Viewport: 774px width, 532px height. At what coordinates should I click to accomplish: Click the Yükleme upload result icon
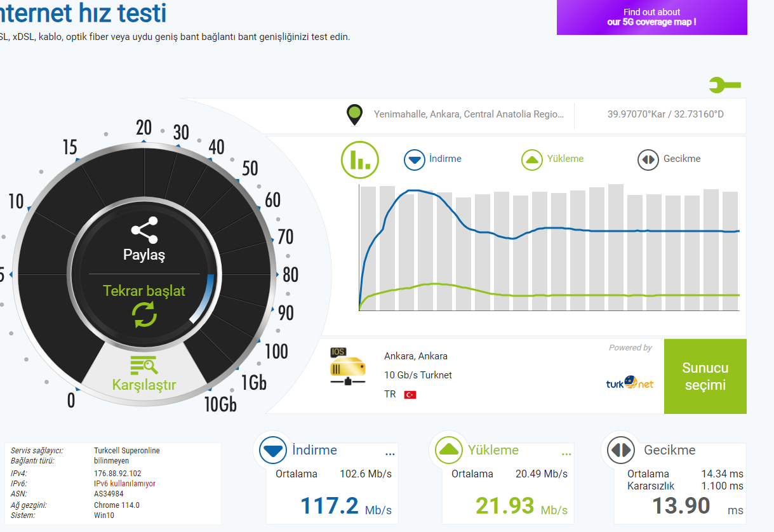450,451
